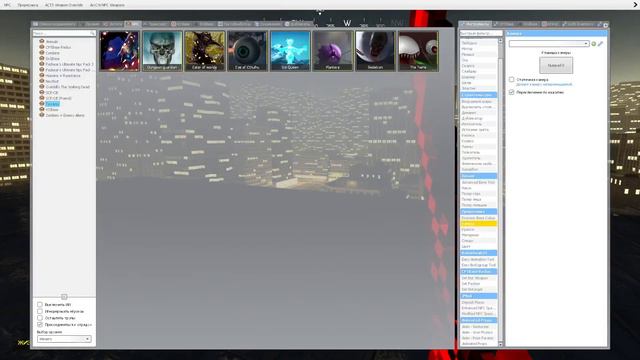Click the icon next to Combine category
Viewport: 640px width, 360px height.
click(42, 53)
